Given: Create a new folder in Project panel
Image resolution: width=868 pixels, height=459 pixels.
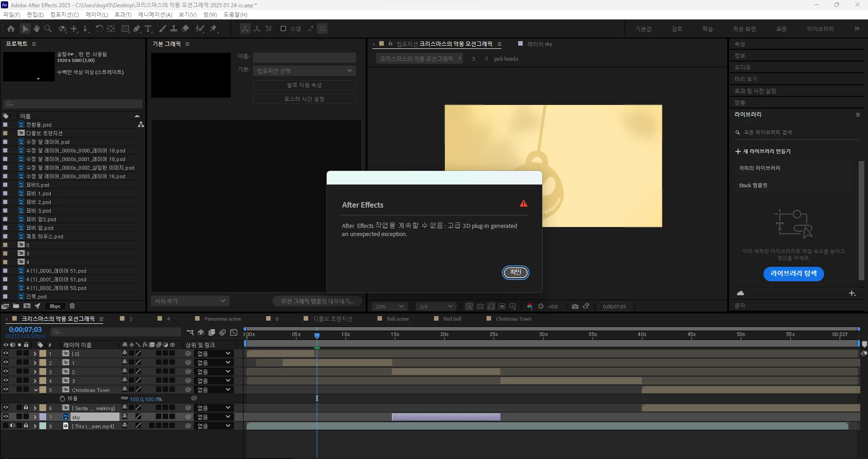Looking at the screenshot, I should point(16,306).
